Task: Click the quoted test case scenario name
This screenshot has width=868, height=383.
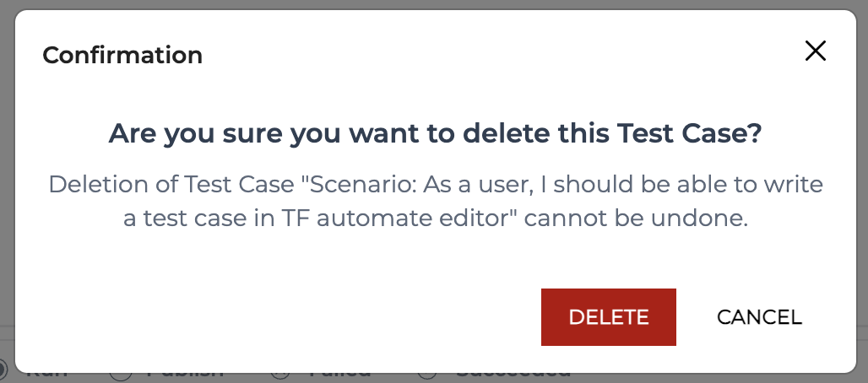Action: click(x=435, y=202)
